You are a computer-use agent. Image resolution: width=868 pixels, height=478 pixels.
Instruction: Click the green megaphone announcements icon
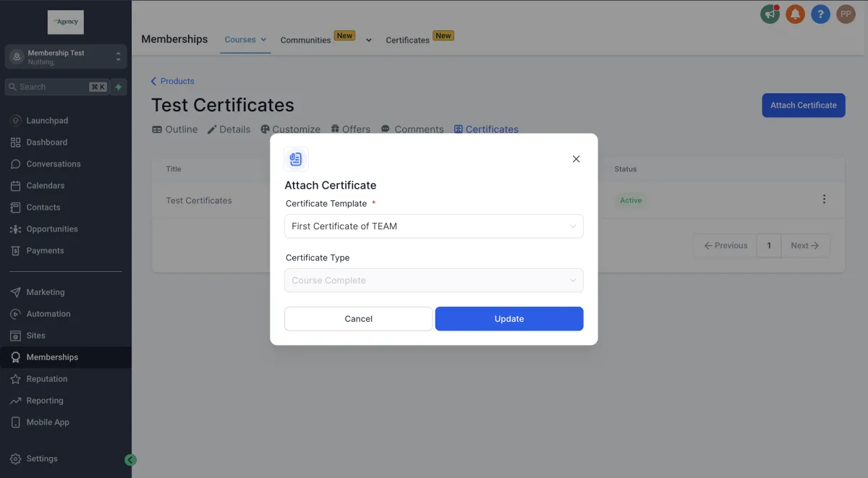[770, 14]
